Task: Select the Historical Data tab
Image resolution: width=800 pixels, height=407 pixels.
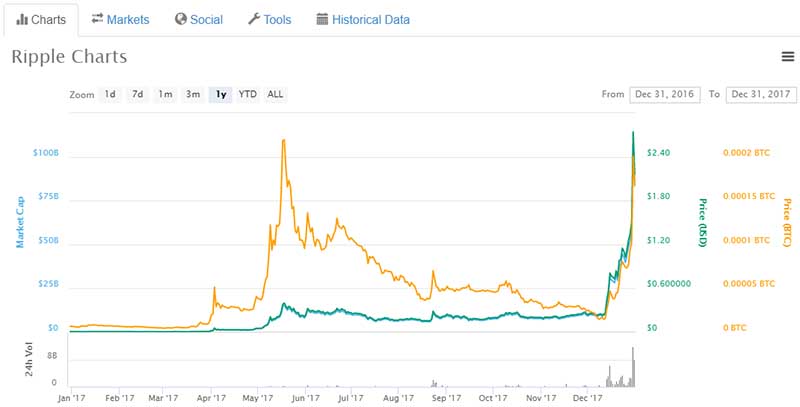Action: click(x=362, y=19)
